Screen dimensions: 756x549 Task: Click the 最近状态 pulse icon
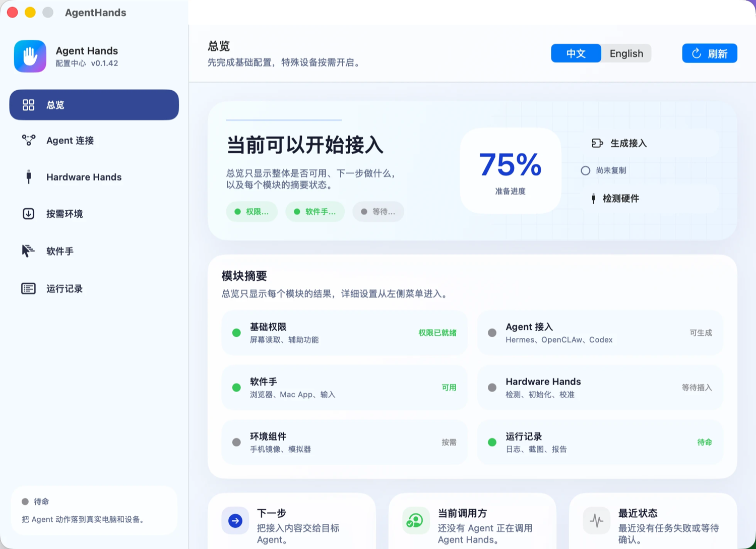point(597,521)
